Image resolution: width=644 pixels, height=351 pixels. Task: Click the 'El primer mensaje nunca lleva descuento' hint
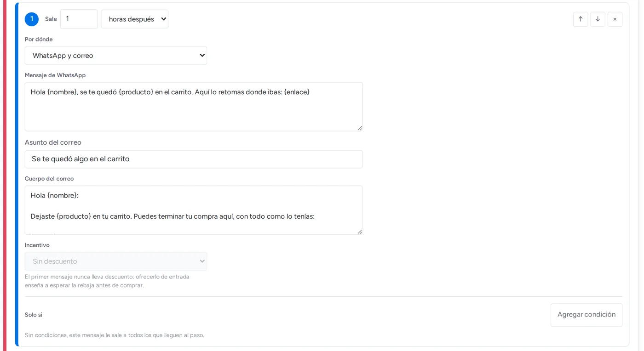[107, 281]
